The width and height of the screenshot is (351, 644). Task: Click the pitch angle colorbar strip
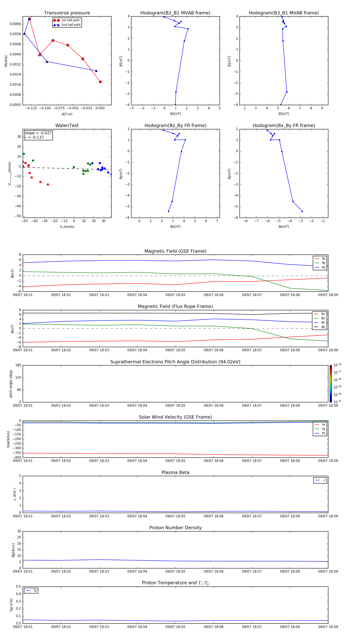coord(331,384)
